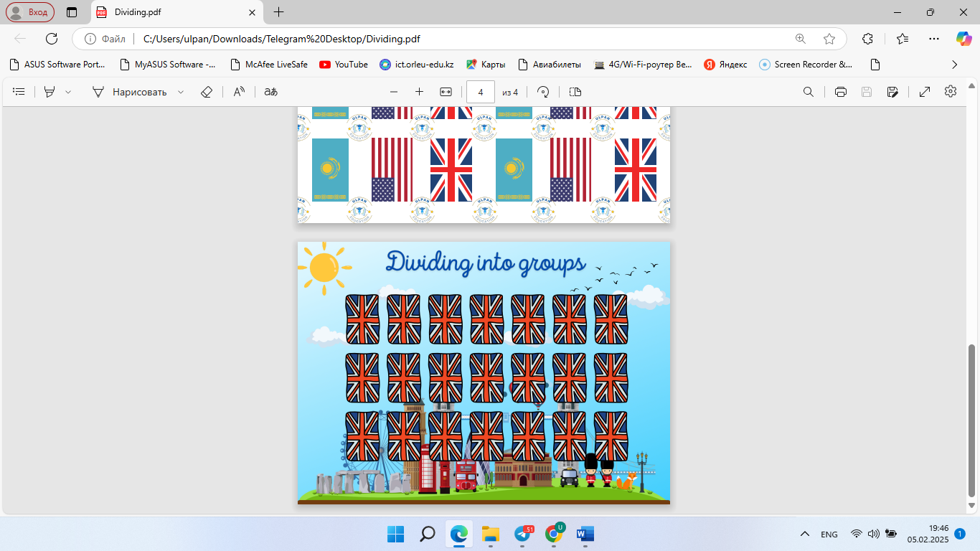The height and width of the screenshot is (551, 980).
Task: Click the vertical scrollbar thumb of the PDF
Action: tap(972, 420)
